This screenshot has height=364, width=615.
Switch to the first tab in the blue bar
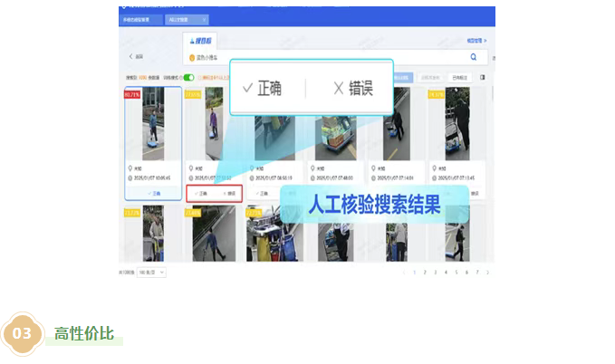click(x=140, y=20)
